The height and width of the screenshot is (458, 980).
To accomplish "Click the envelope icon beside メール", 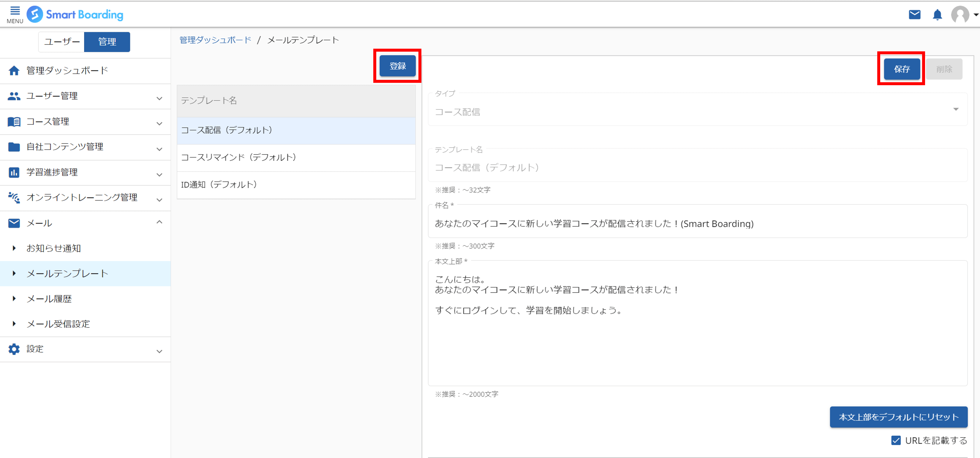I will 14,223.
